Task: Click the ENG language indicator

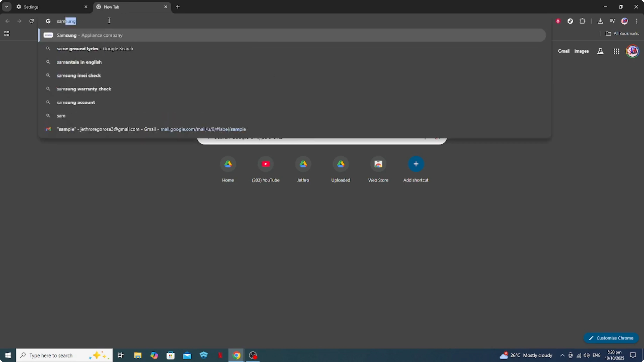Action: tap(597, 355)
